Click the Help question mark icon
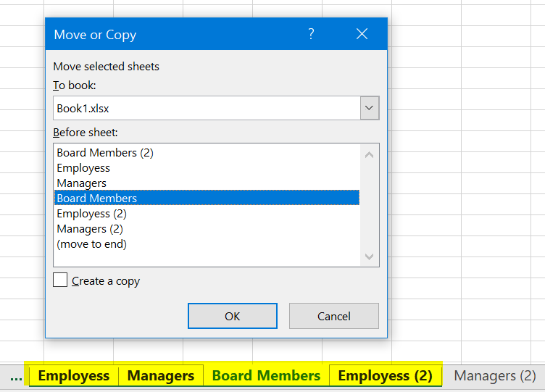The height and width of the screenshot is (392, 545). click(311, 34)
